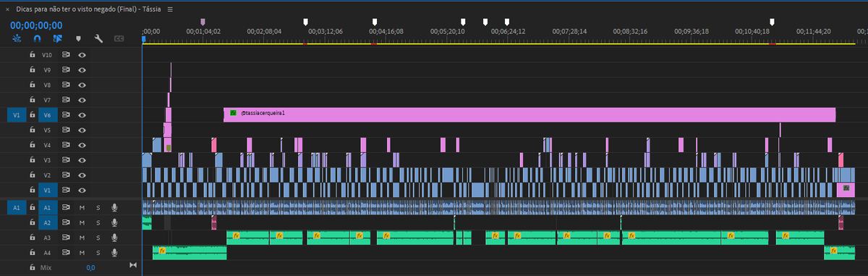Hide track V8 output with eye
This screenshot has height=276, width=868.
pyautogui.click(x=82, y=85)
